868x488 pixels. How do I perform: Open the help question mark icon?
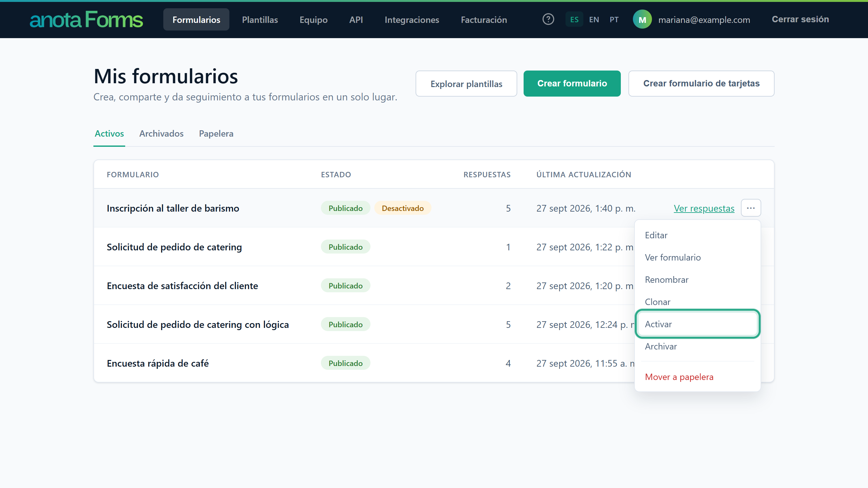pyautogui.click(x=548, y=19)
